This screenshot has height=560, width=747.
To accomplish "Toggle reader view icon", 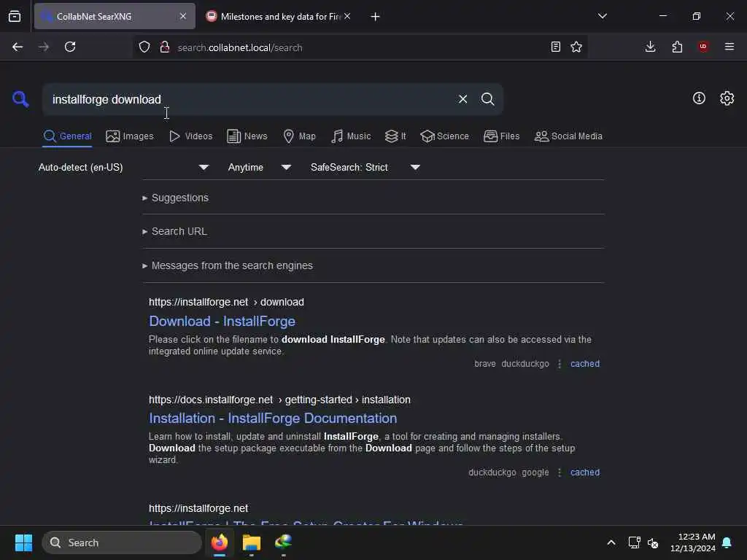I will (555, 47).
